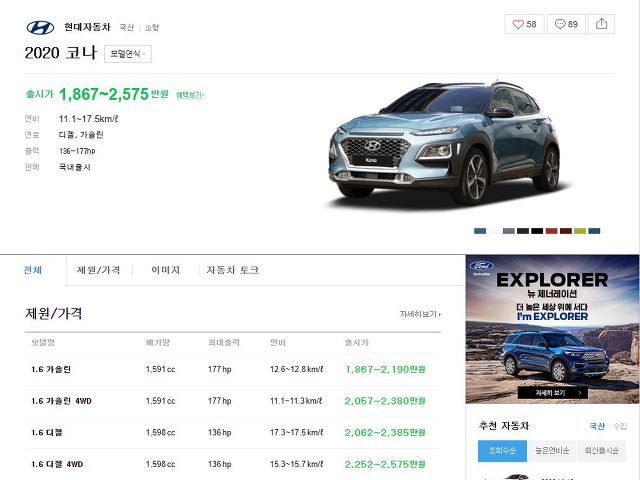
Task: Click the 1.6 가솔린 4WD model row
Action: coord(232,401)
